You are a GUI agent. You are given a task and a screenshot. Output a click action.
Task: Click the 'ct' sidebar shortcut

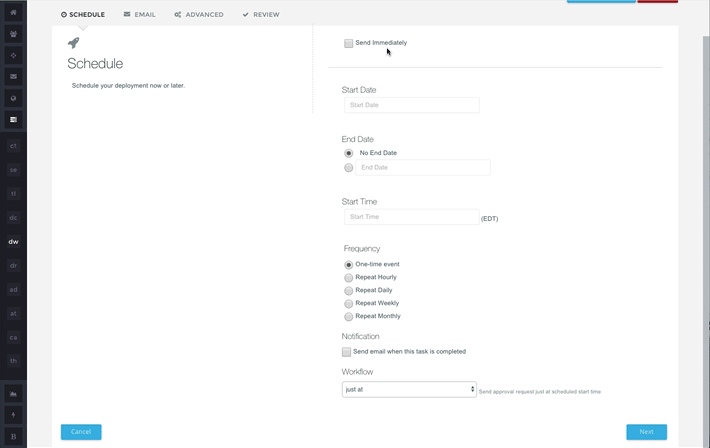coord(13,146)
